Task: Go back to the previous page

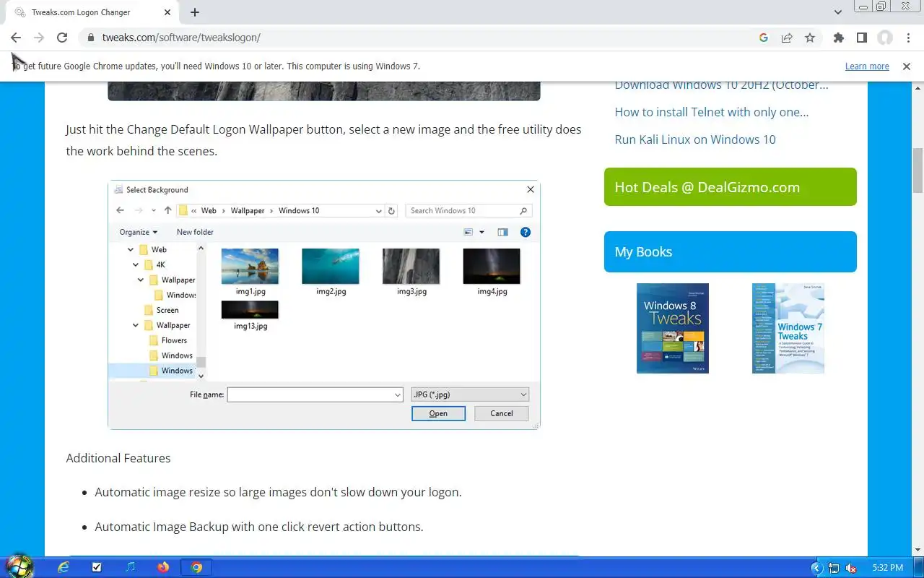Action: [x=16, y=38]
